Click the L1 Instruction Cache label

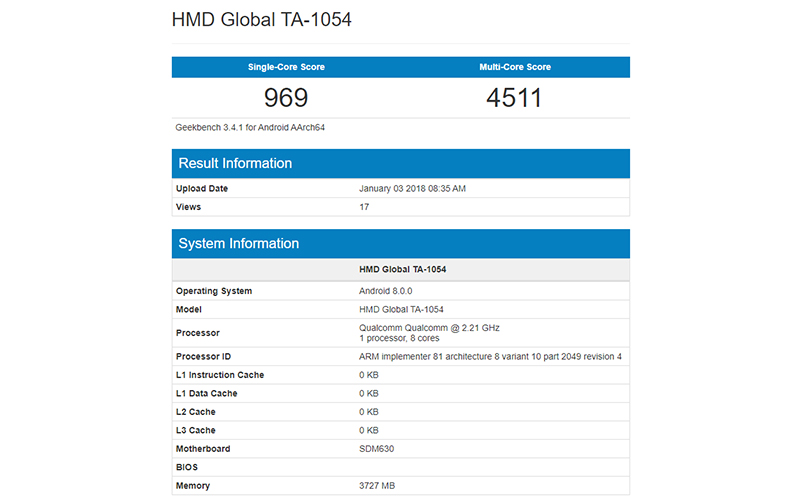click(x=220, y=374)
